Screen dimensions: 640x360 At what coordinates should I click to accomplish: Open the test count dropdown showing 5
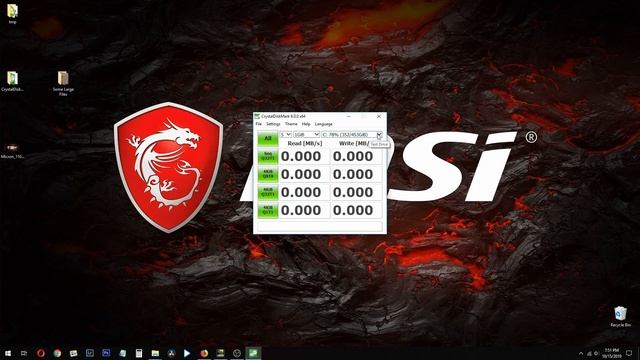[285, 134]
